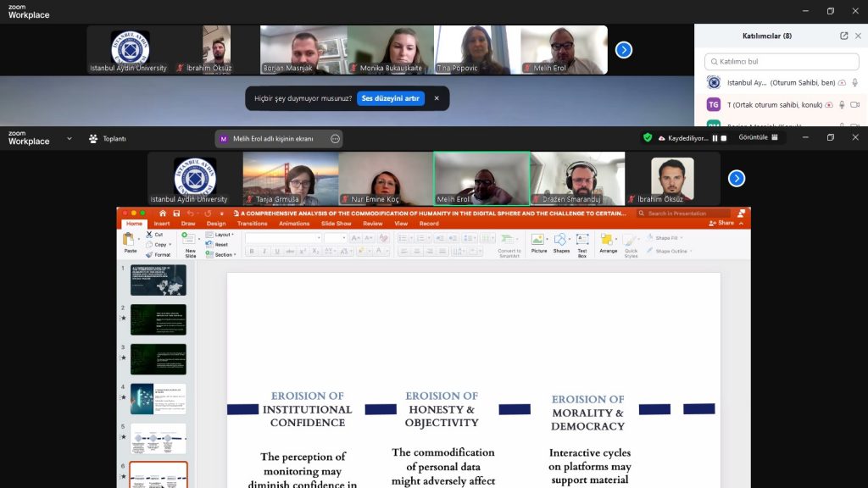Expand the Copy dropdown arrow
This screenshot has width=868, height=488.
click(170, 245)
